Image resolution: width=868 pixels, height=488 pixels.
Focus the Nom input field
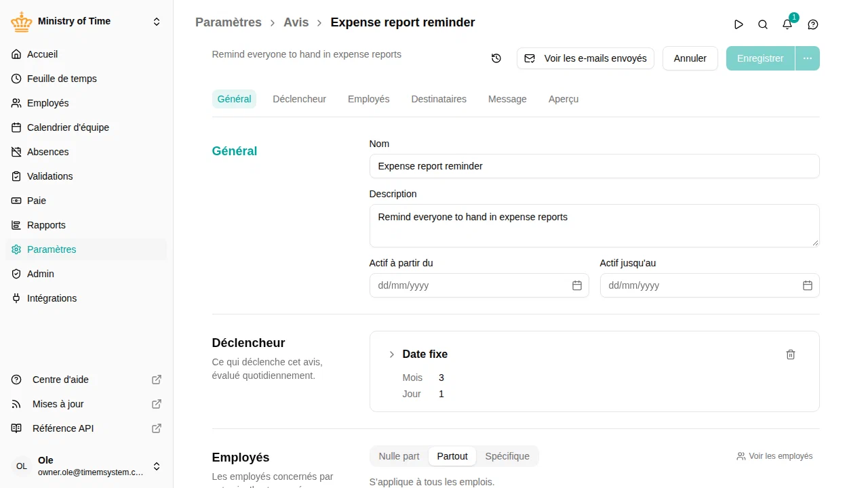pos(595,166)
